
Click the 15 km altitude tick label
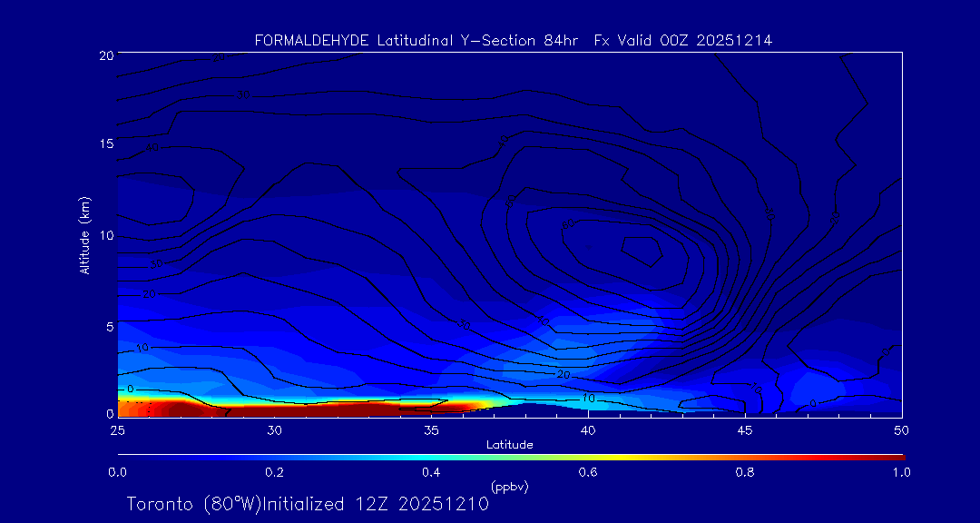104,144
